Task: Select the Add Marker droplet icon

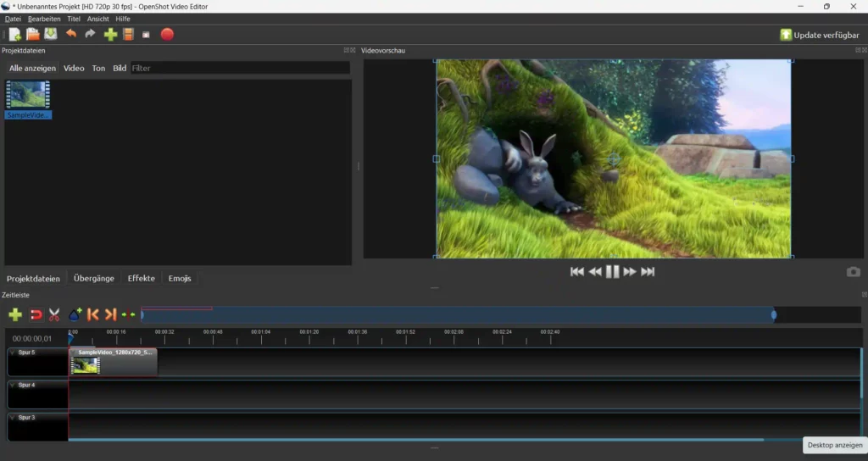Action: coord(75,315)
